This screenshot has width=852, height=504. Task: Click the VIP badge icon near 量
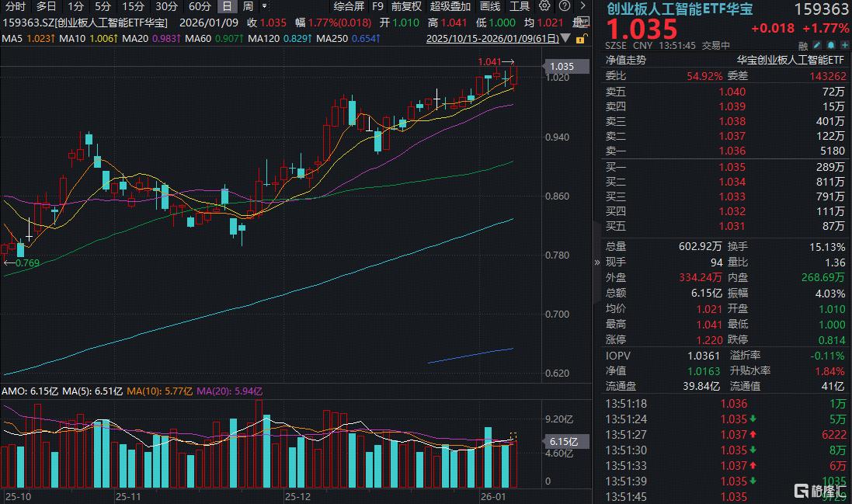coord(582,21)
